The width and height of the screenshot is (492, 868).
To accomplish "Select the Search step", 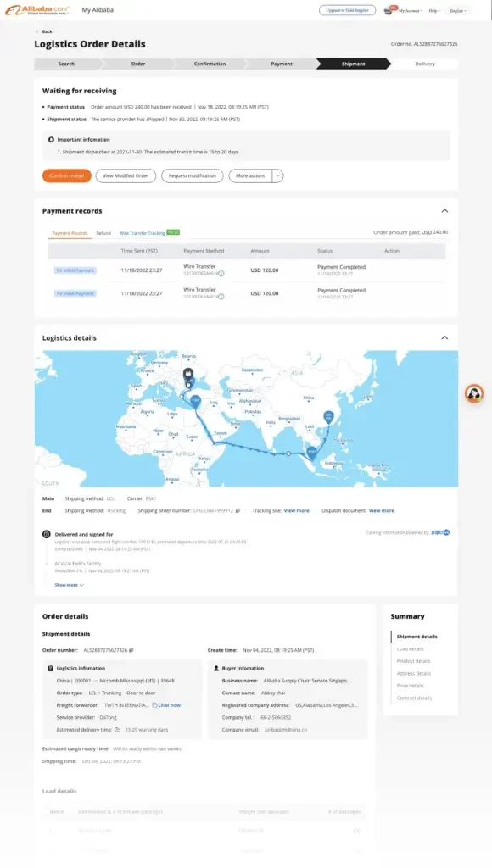I will click(x=66, y=64).
